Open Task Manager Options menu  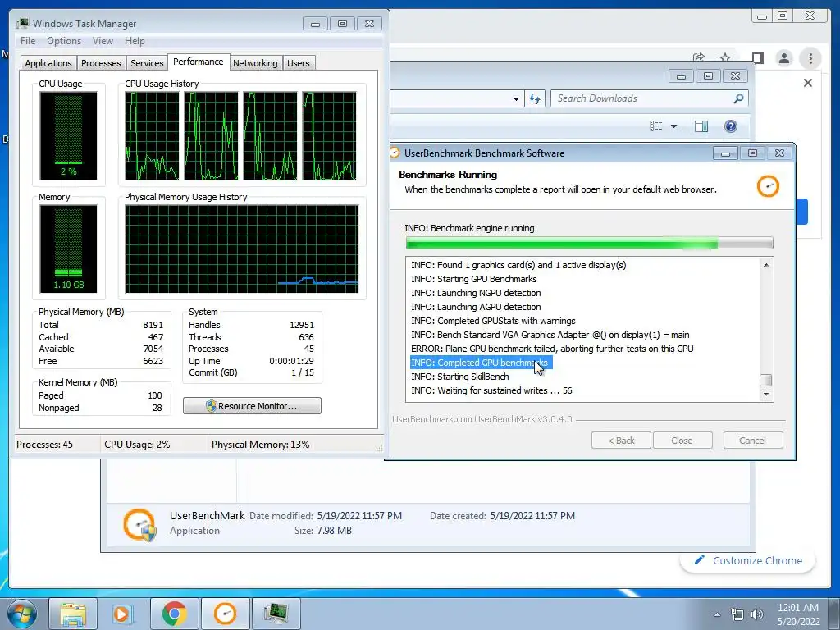64,41
